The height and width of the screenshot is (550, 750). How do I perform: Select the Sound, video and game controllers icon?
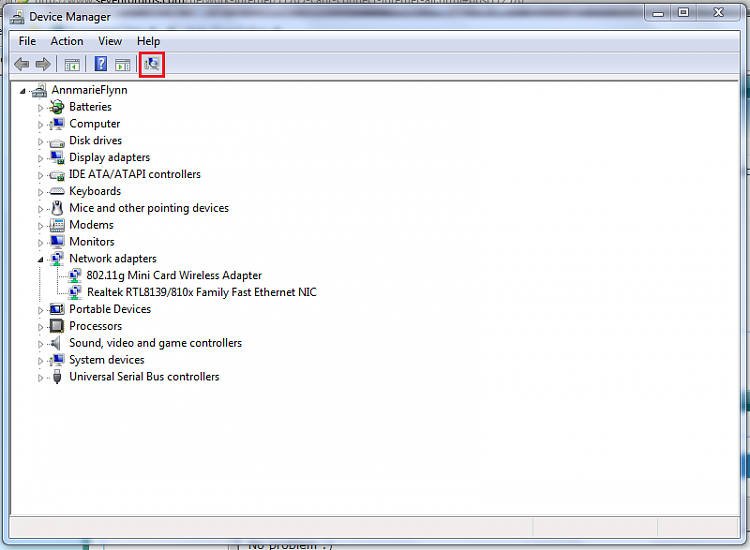(x=56, y=343)
